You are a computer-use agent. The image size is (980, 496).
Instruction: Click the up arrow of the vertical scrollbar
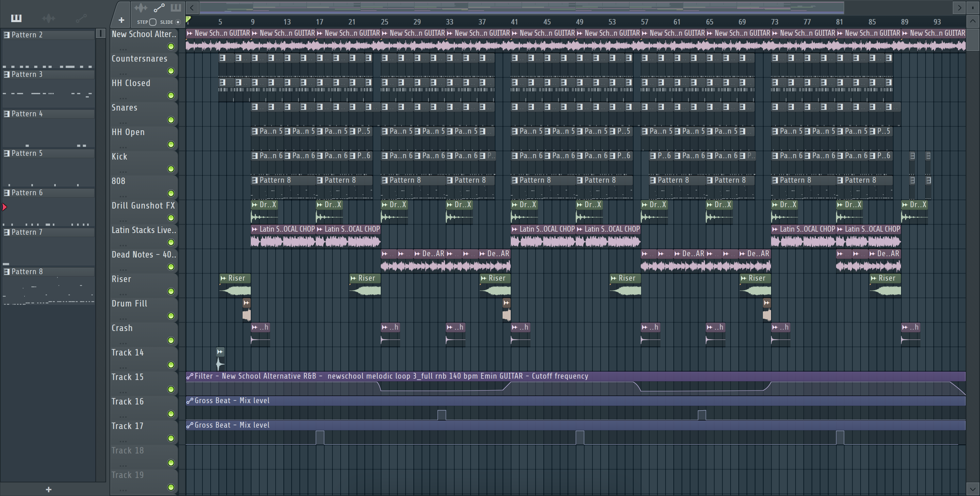click(x=973, y=21)
